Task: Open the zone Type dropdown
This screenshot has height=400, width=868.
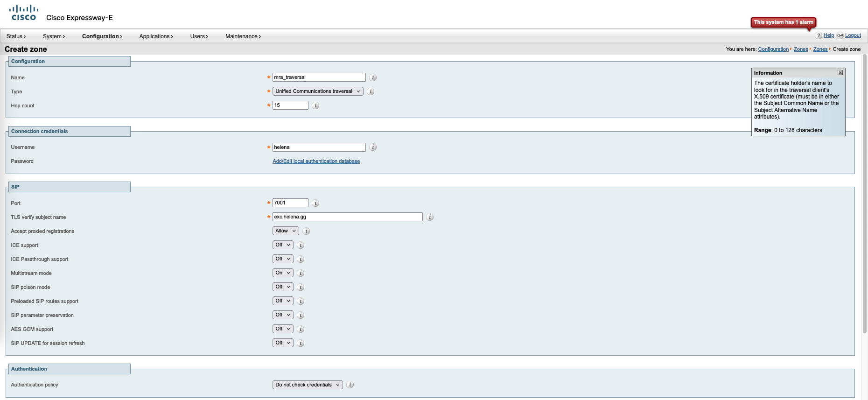Action: tap(318, 91)
